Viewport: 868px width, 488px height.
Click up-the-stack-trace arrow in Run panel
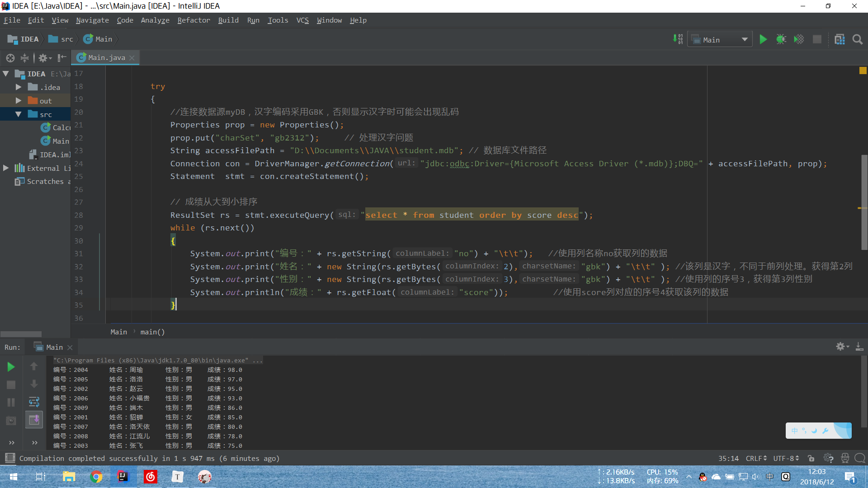click(34, 366)
